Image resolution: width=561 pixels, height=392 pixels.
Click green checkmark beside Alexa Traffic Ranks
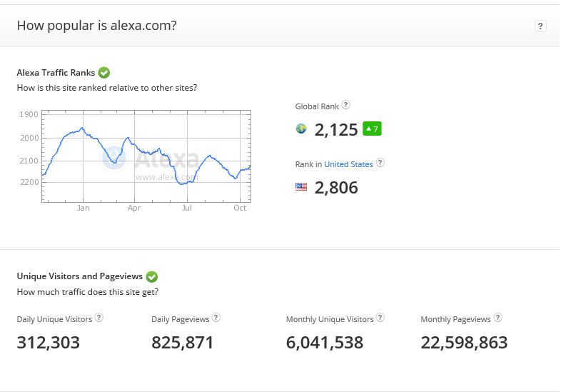tap(104, 73)
